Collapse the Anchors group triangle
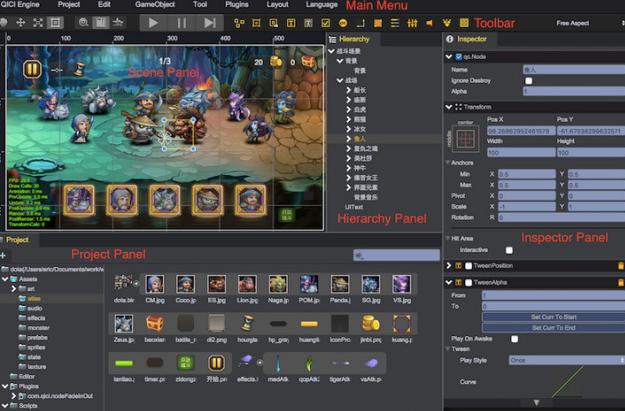Viewport: 625px width, 411px height. 448,163
